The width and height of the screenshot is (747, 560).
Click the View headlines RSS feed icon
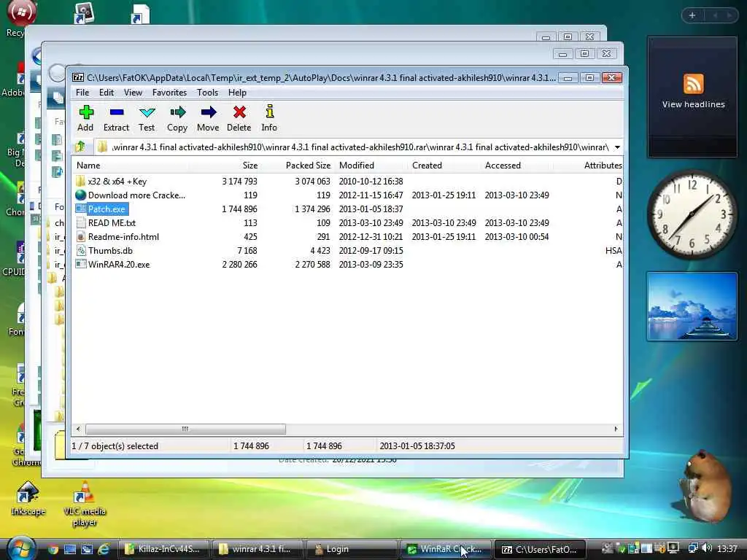click(x=693, y=84)
